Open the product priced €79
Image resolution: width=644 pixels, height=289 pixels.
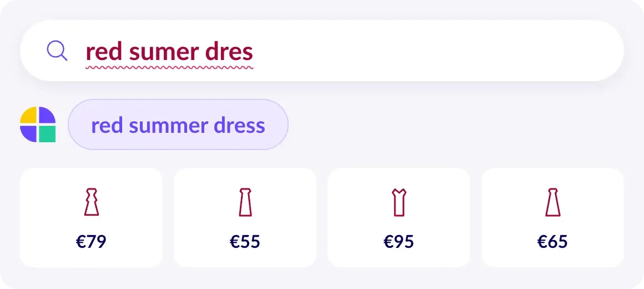(x=91, y=217)
